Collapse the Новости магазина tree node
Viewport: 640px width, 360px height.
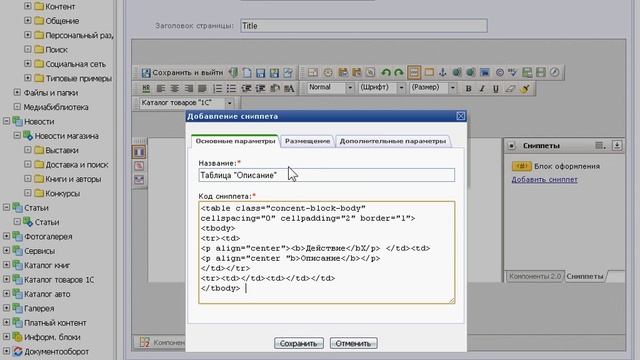pyautogui.click(x=17, y=136)
